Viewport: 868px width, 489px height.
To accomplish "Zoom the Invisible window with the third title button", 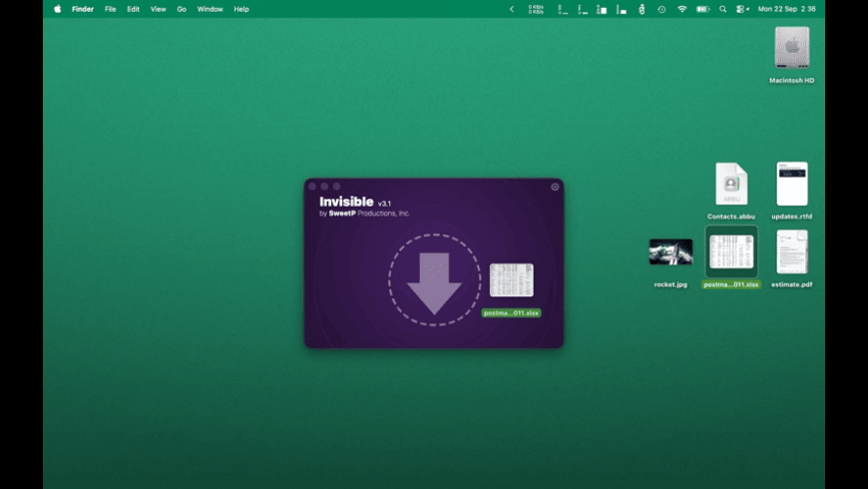I will (x=336, y=187).
